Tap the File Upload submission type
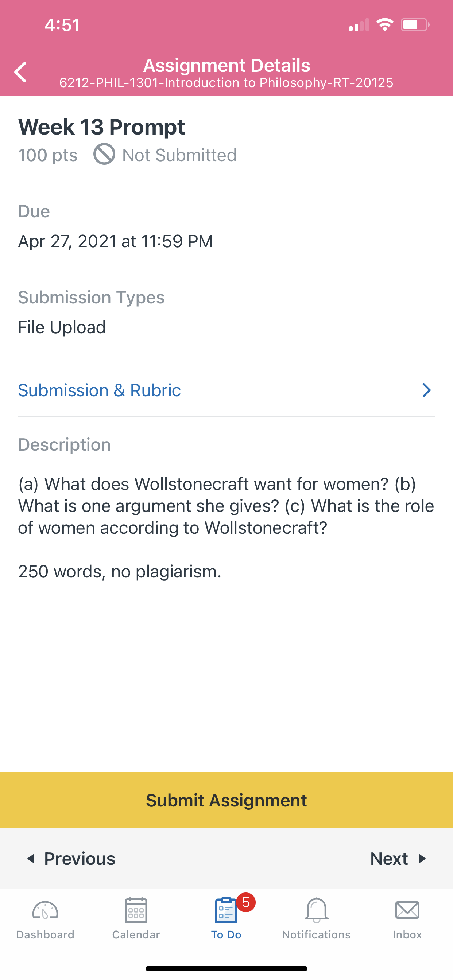Screen dimensions: 453x980 coord(62,327)
